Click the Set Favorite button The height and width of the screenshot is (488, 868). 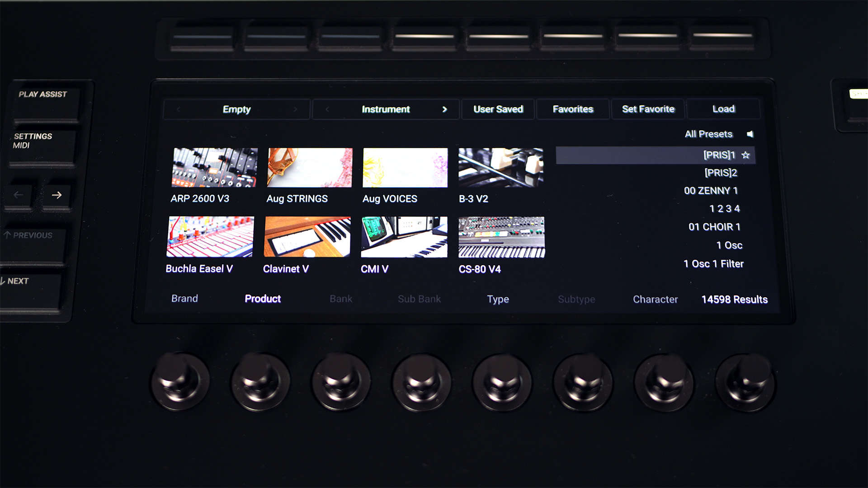coord(648,109)
